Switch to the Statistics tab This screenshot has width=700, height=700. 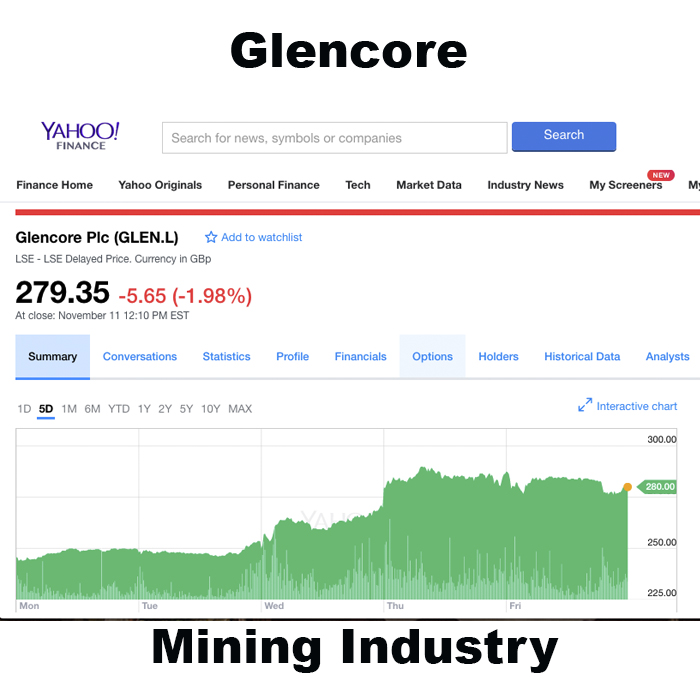tap(226, 357)
